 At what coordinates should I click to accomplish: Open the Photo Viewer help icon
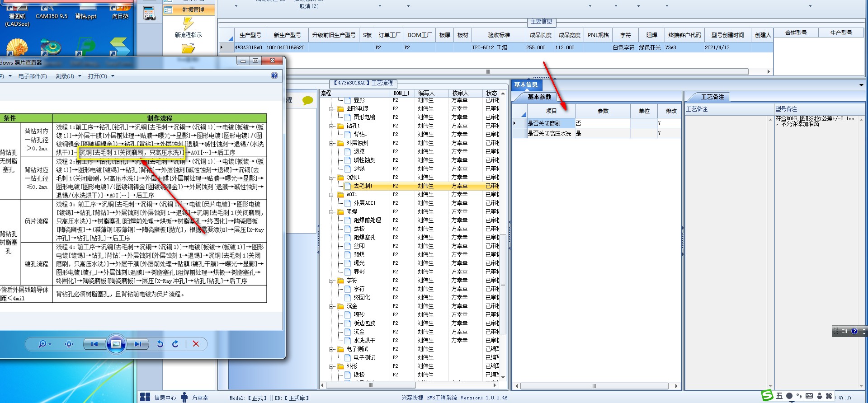point(274,75)
